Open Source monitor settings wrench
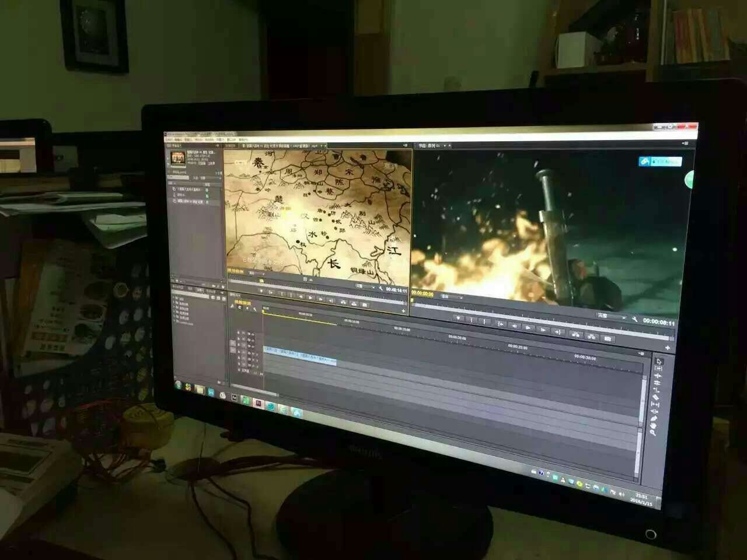This screenshot has height=560, width=747. pyautogui.click(x=381, y=288)
